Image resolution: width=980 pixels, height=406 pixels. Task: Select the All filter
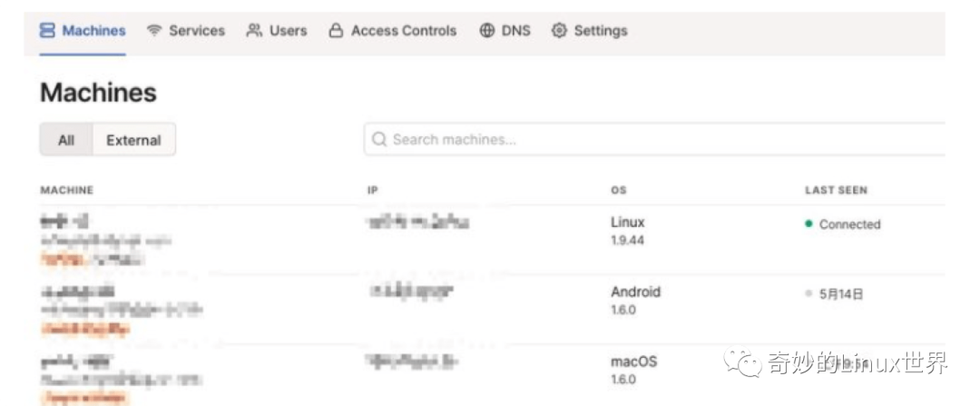click(x=66, y=140)
